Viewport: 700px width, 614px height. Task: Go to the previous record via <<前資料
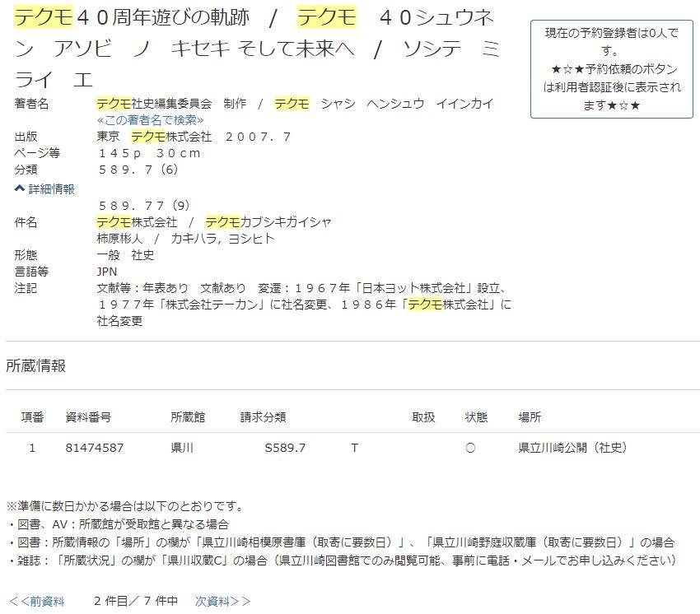35,602
